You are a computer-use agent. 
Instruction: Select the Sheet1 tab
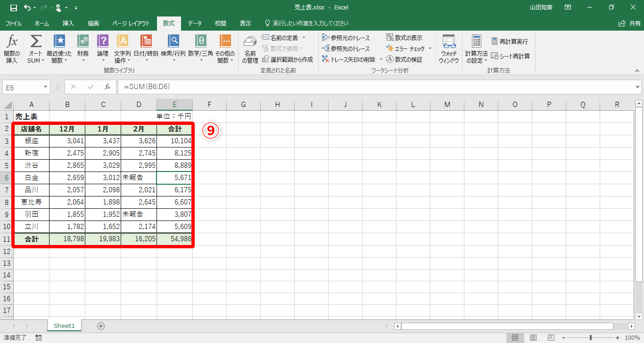[x=64, y=326]
